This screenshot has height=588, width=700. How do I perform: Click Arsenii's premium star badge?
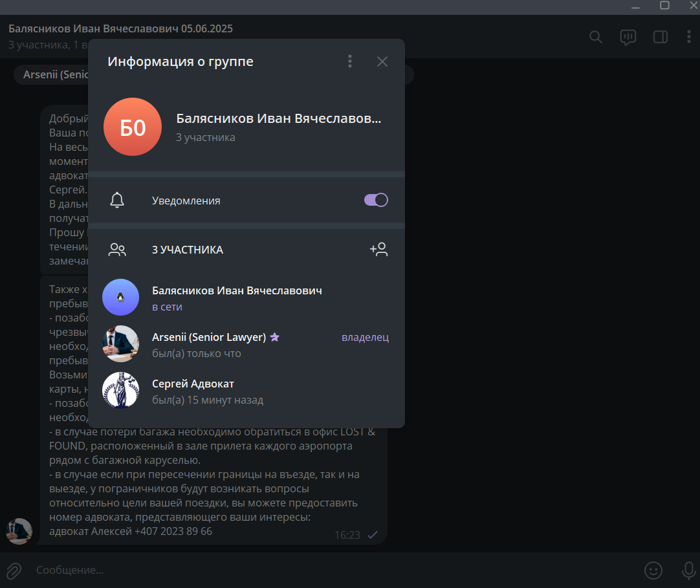[x=274, y=337]
